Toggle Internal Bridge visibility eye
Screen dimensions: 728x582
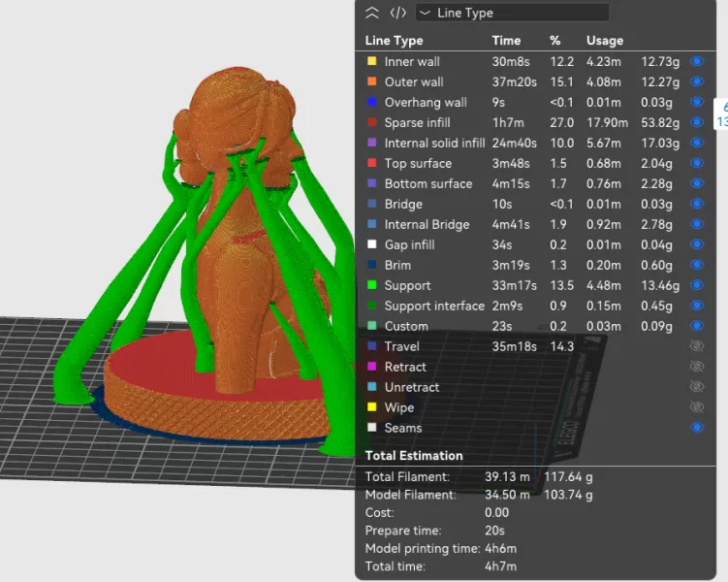click(x=697, y=224)
